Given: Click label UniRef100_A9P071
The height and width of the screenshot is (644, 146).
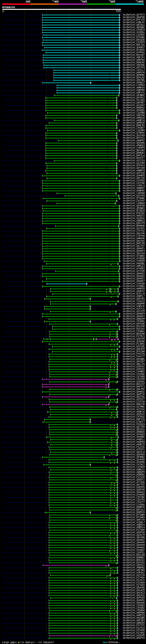Looking at the screenshot, I should coord(134,93).
